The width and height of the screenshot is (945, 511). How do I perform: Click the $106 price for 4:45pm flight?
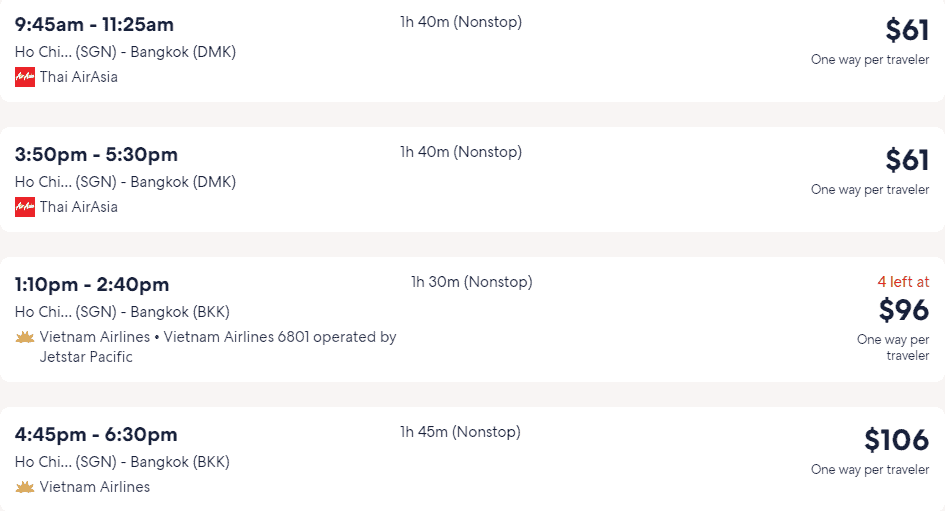(897, 440)
